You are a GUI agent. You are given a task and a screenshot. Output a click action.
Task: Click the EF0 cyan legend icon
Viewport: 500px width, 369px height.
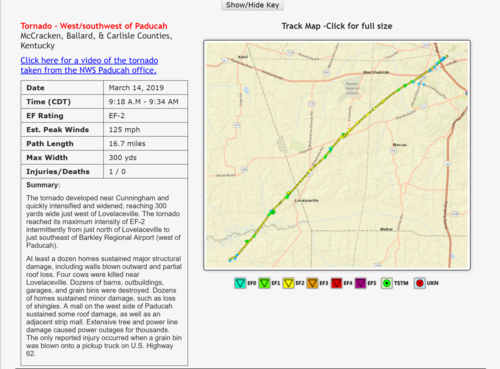click(x=240, y=283)
